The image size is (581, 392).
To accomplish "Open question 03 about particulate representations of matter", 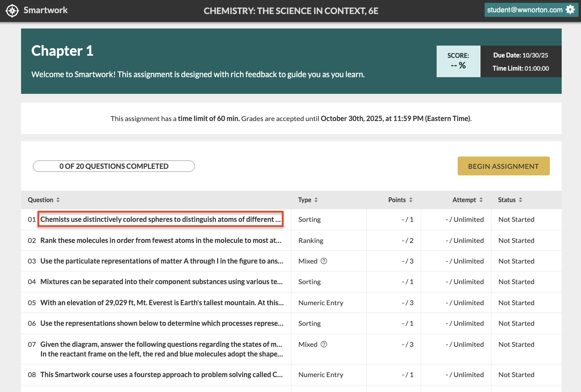I will (161, 261).
